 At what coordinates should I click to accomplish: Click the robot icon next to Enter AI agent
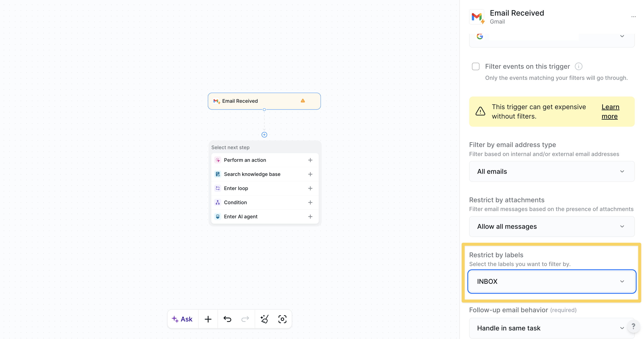click(217, 216)
